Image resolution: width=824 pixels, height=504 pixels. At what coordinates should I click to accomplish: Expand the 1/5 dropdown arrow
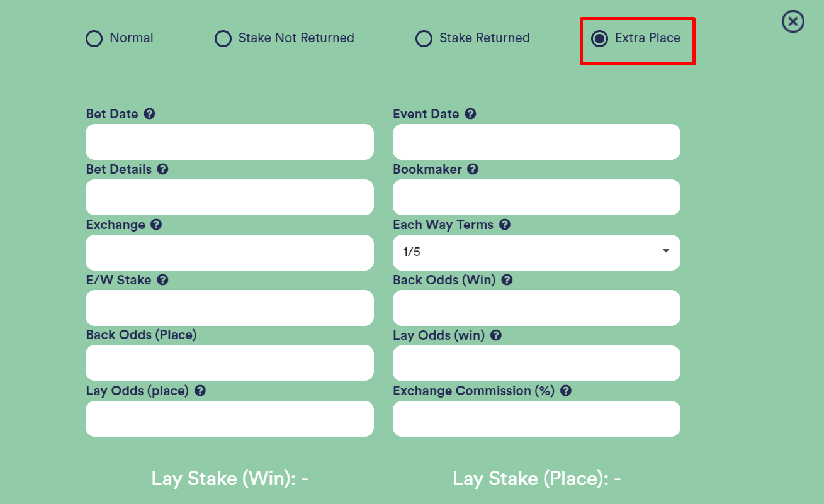pos(666,251)
